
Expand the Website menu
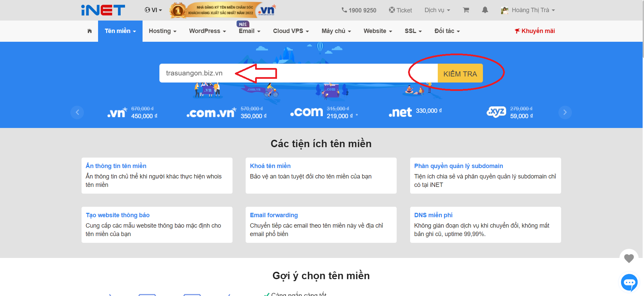[378, 31]
